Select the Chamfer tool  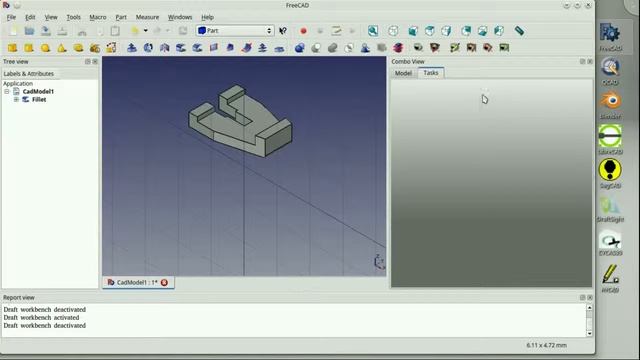pos(197,48)
